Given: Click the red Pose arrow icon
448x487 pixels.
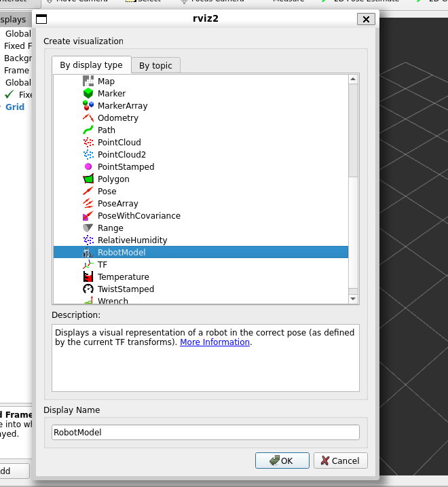Looking at the screenshot, I should (88, 191).
